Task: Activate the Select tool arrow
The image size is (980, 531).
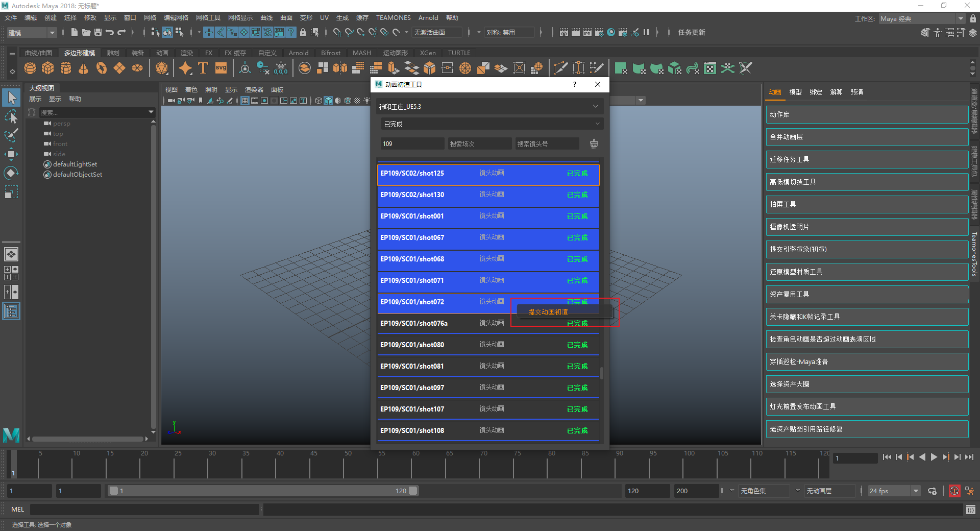Action: click(x=11, y=98)
